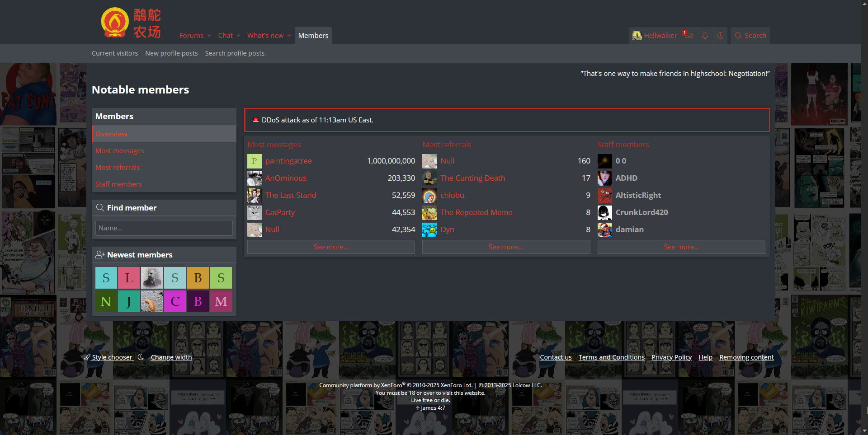
Task: Click the Null avatar in Most referrals
Action: pos(429,161)
